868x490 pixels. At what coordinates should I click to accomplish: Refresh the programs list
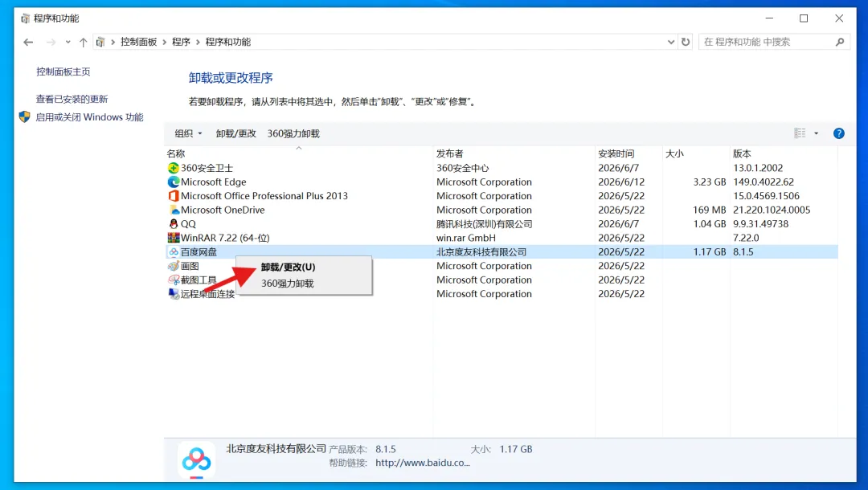(x=686, y=42)
